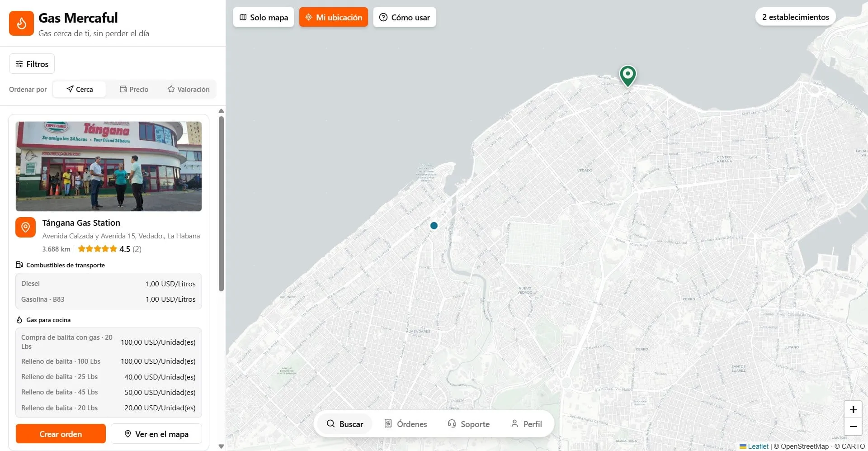The image size is (868, 451).
Task: Zoom out the map with minus
Action: pos(853,427)
